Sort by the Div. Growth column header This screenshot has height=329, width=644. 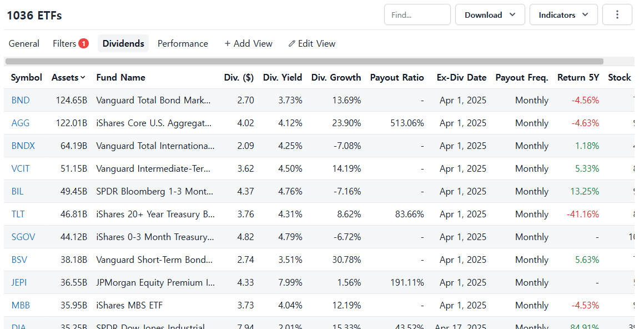(x=336, y=77)
